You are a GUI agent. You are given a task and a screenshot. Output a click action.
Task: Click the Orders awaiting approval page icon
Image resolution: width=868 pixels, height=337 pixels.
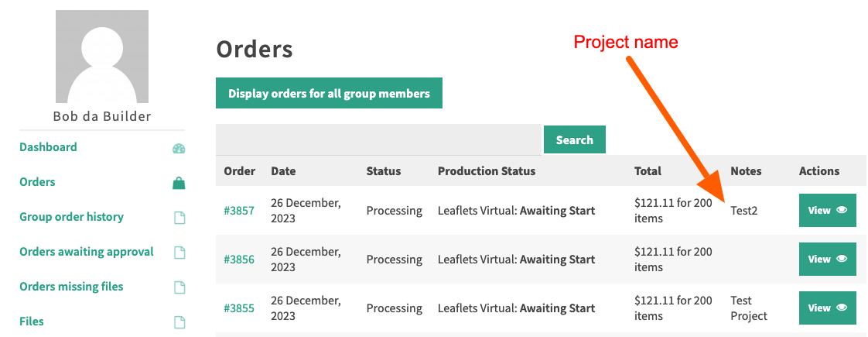click(x=179, y=253)
